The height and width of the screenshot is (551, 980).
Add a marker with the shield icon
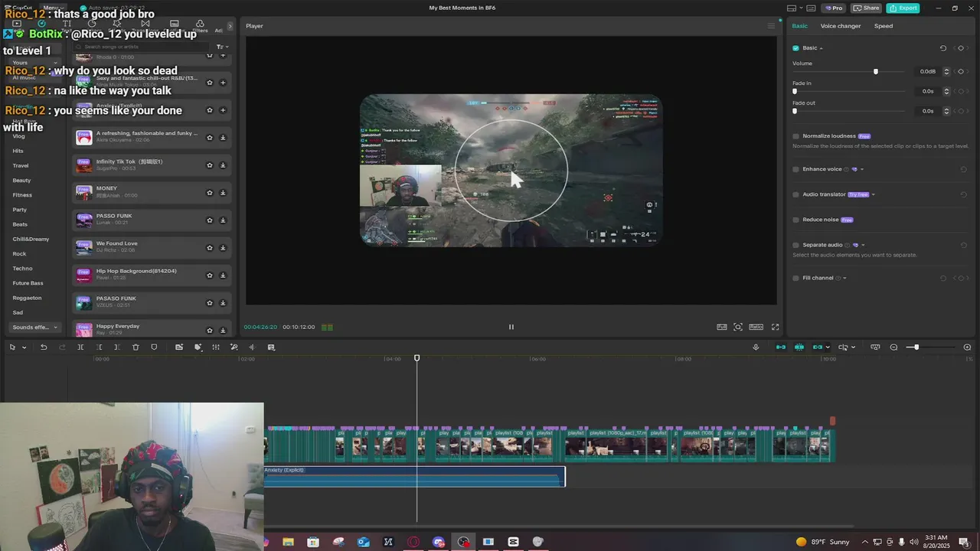154,347
